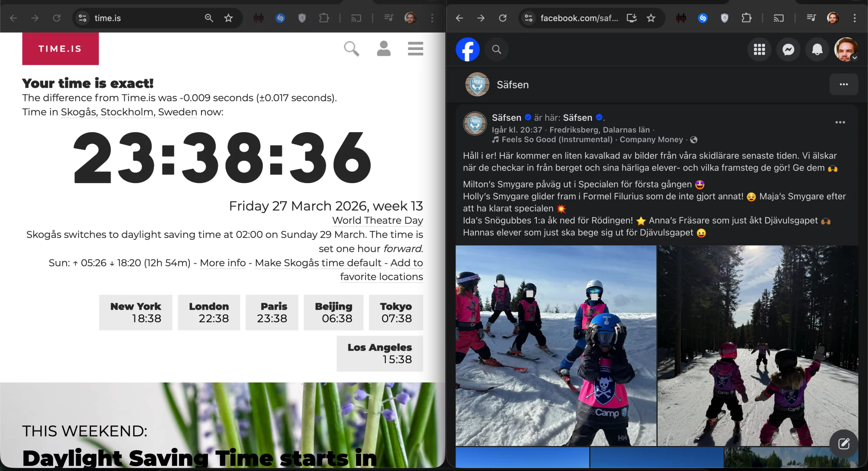
Task: Open Tokyo 07:38 time tile
Action: coord(396,312)
